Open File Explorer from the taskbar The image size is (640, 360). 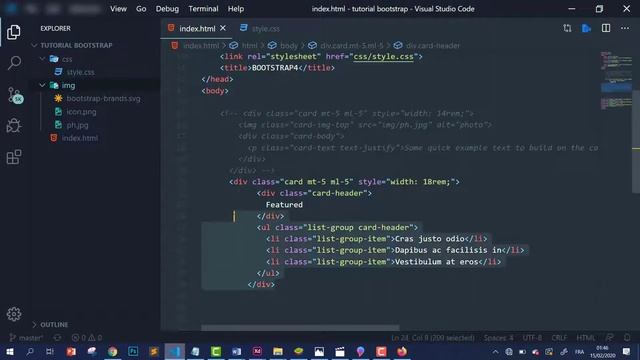[278, 351]
